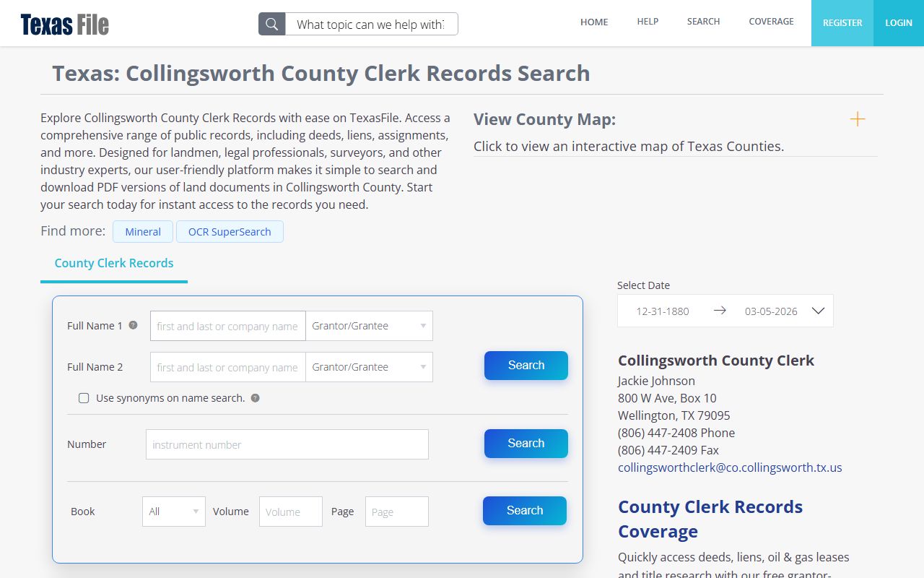Screen dimensions: 924x578
Task: Click the arrow between the two dates
Action: [720, 311]
